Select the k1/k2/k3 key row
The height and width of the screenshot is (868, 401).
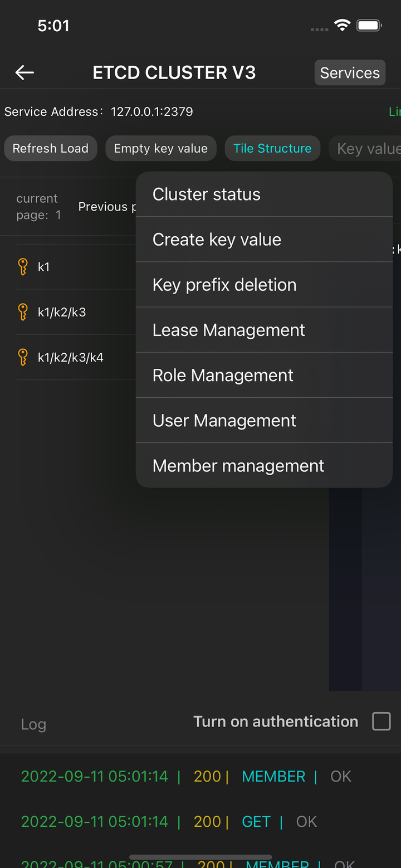[62, 312]
